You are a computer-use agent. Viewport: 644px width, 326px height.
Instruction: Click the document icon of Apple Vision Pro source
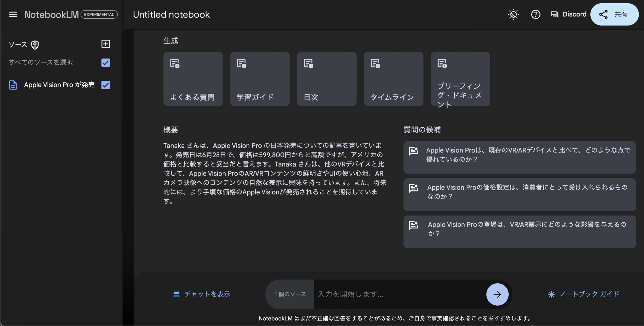[13, 85]
